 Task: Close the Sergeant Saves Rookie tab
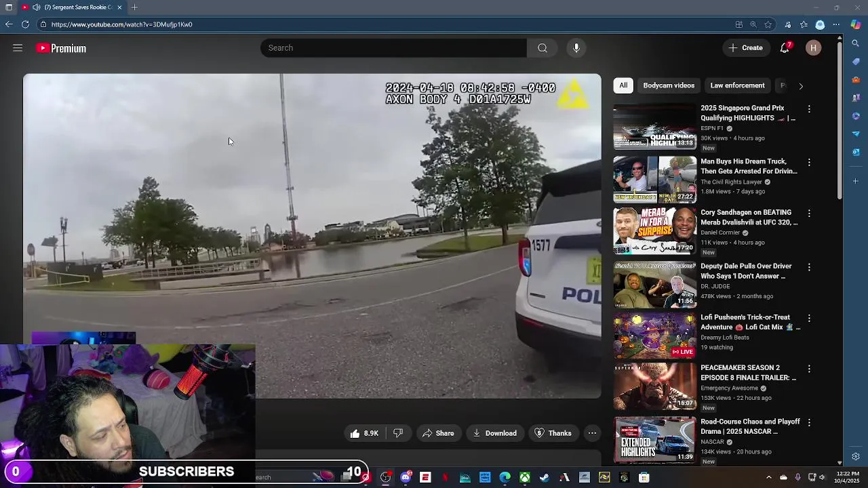click(x=119, y=7)
